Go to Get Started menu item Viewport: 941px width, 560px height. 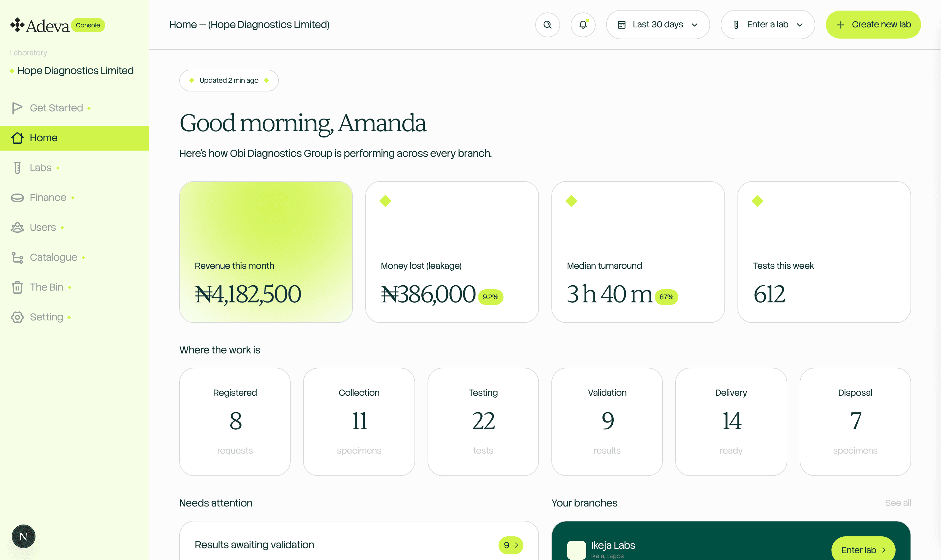[74, 108]
